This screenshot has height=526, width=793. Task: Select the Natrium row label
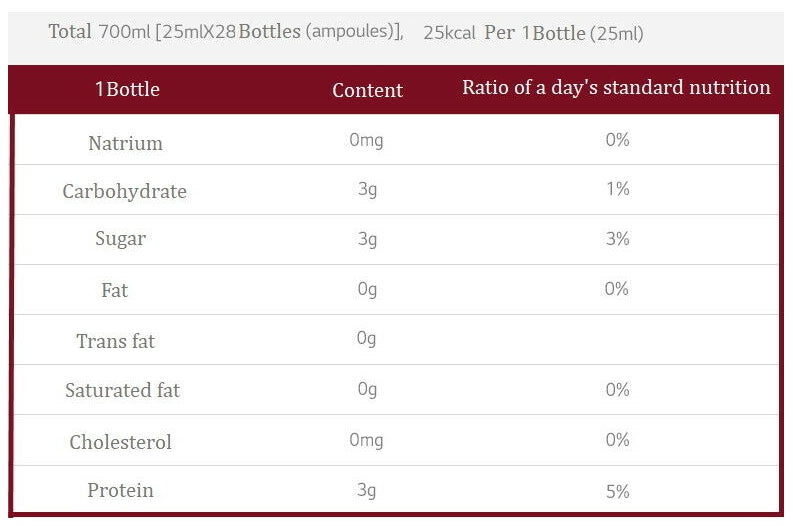tap(125, 143)
